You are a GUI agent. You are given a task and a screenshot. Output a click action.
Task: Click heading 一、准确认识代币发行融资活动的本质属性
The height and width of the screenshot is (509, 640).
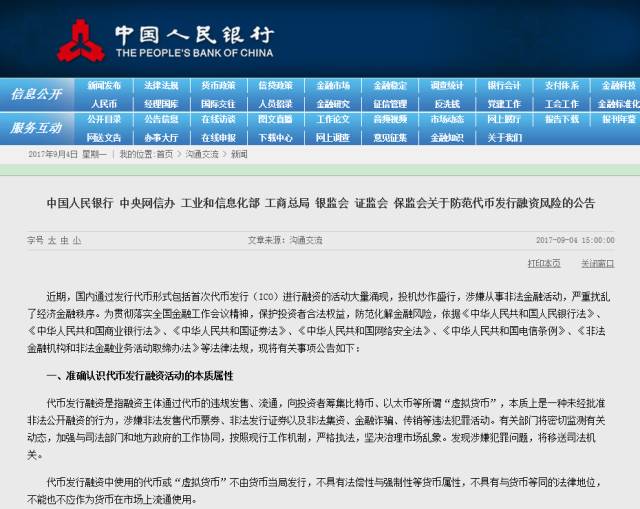pyautogui.click(x=140, y=376)
